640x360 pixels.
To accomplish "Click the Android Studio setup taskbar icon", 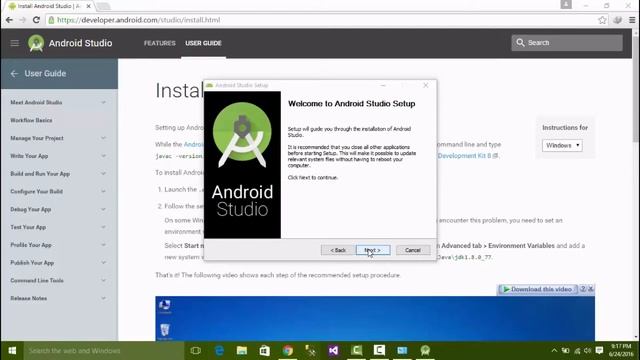I will [x=425, y=351].
